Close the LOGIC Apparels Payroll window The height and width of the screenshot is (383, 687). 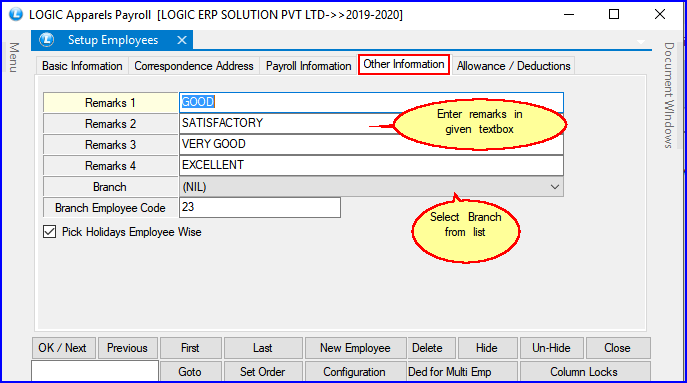click(660, 14)
